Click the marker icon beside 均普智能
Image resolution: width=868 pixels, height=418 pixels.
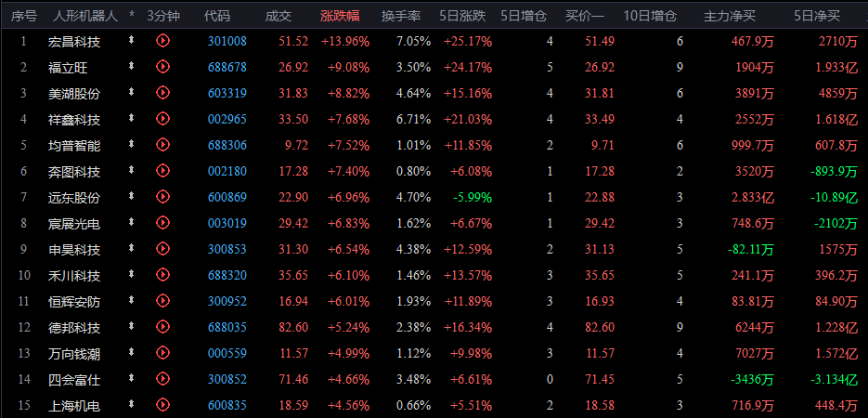(x=131, y=144)
